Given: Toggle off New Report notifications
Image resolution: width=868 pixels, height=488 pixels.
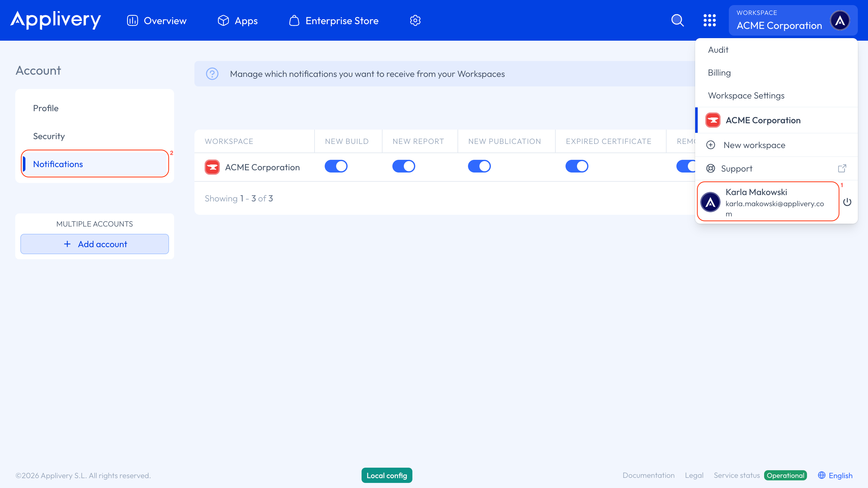Looking at the screenshot, I should 403,166.
